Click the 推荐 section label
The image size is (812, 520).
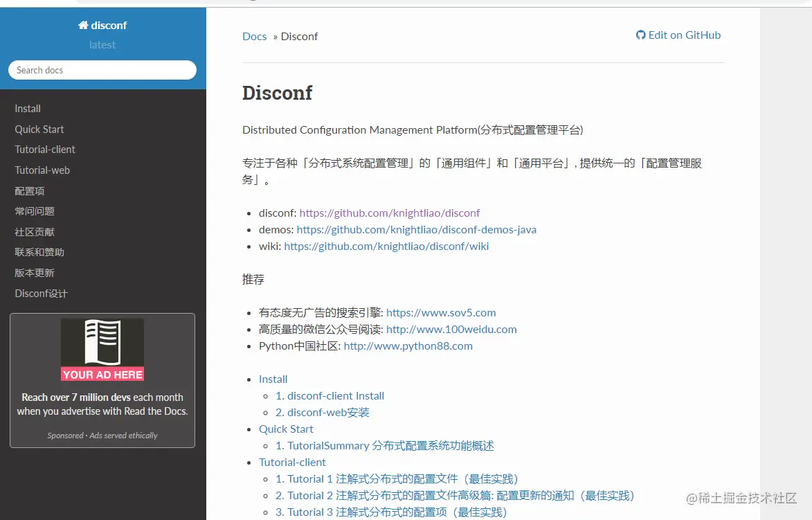coord(253,280)
